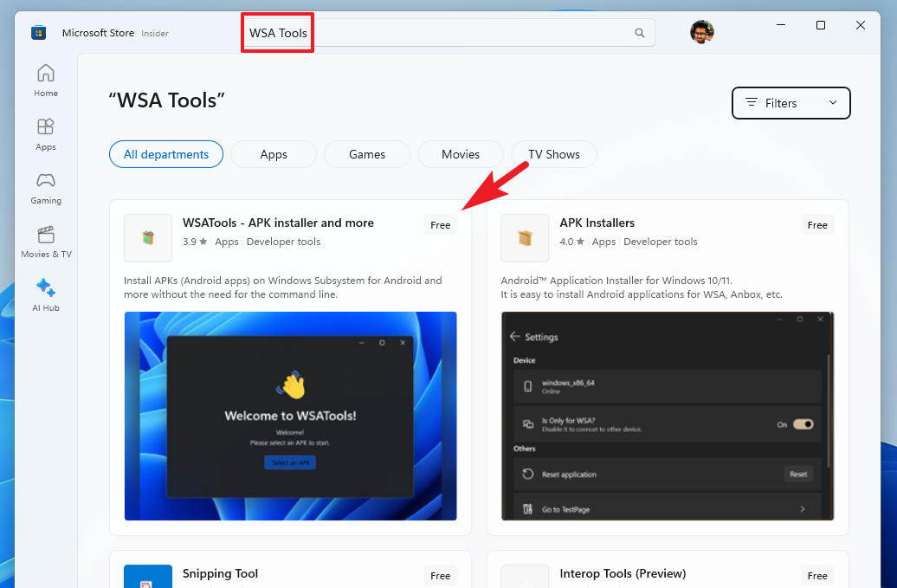Click the WSATools description text
Image resolution: width=897 pixels, height=588 pixels.
283,288
